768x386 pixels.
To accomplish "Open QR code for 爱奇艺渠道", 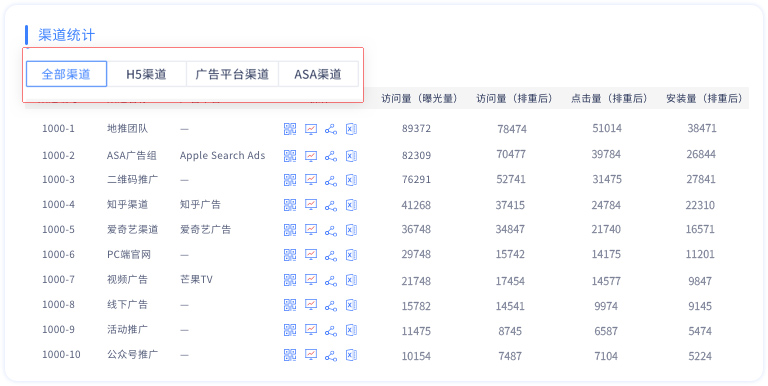I will [290, 230].
